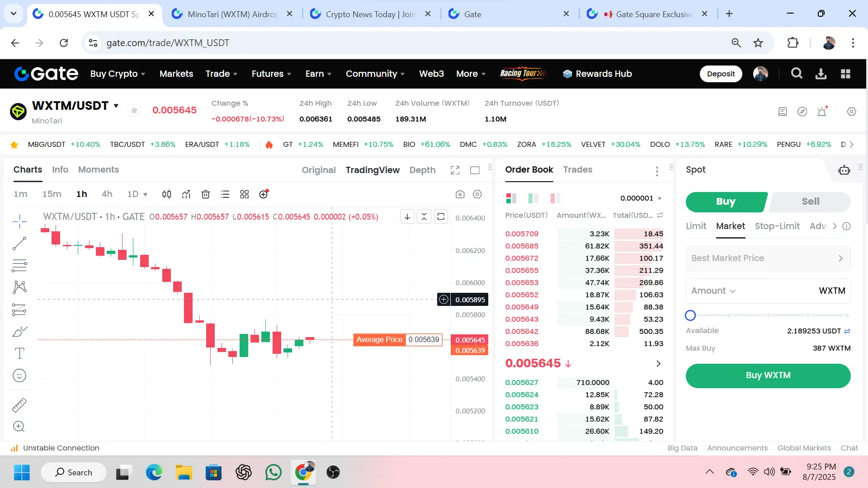Expand chart to fullscreen
The height and width of the screenshot is (488, 868).
[455, 170]
